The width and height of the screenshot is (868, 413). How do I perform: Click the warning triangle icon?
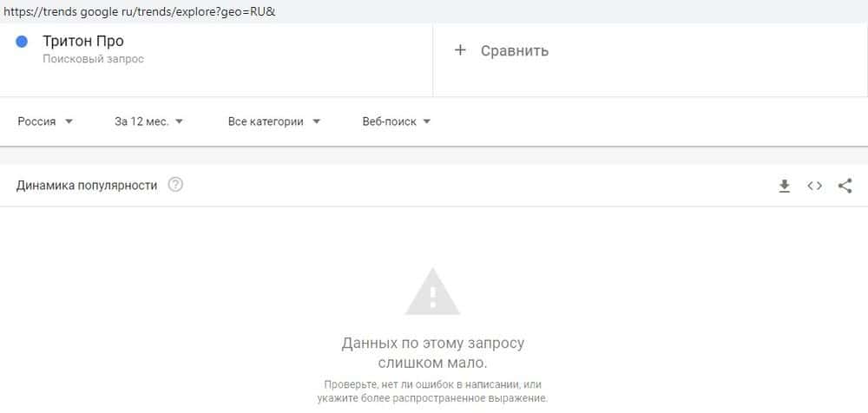pos(432,292)
